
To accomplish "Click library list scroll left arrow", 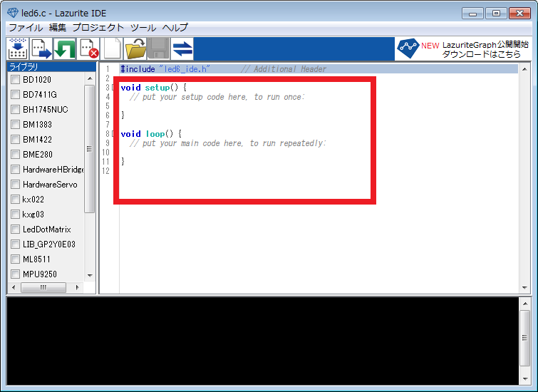I will tap(14, 288).
